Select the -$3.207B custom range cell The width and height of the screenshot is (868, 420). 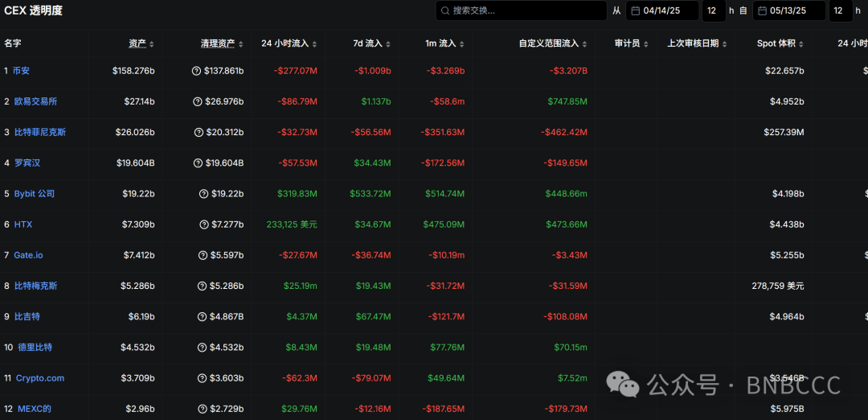(568, 71)
